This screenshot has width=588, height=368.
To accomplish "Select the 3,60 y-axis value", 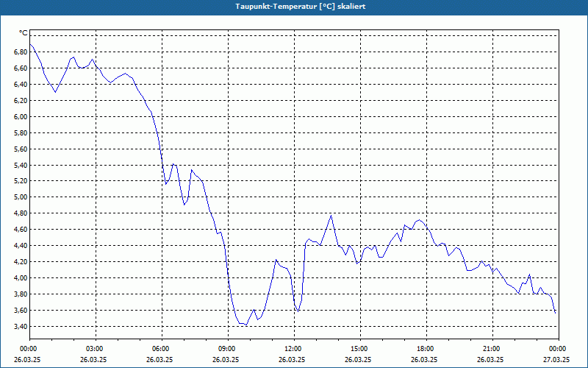I will tap(21, 310).
